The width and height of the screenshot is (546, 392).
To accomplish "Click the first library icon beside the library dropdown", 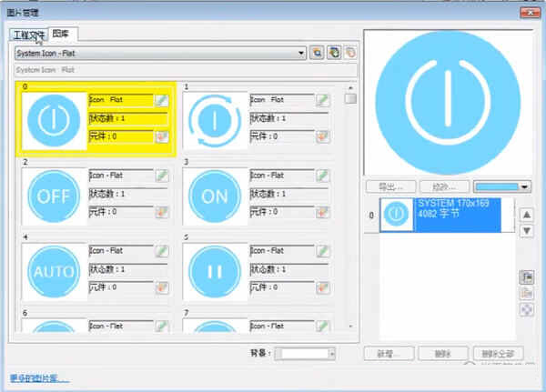I will (x=317, y=54).
